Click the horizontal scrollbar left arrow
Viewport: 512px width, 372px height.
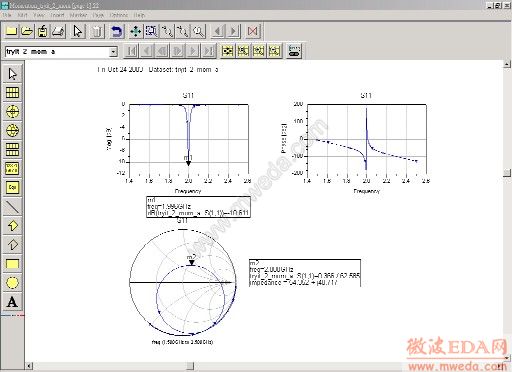coord(29,366)
